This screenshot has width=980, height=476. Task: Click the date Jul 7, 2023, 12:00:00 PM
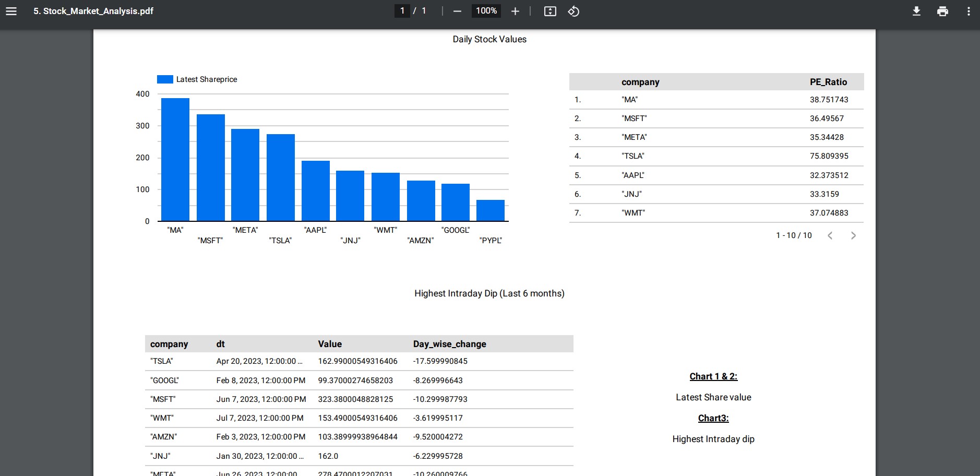(260, 418)
